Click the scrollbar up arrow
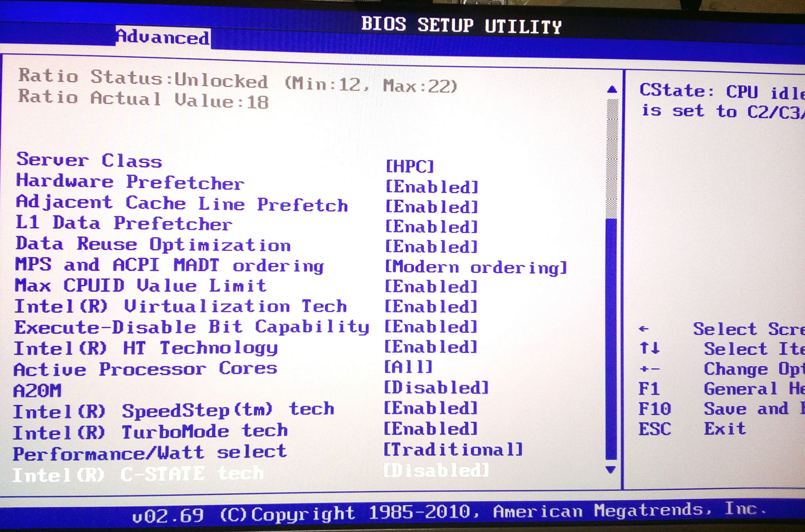The width and height of the screenshot is (805, 532). pos(612,89)
